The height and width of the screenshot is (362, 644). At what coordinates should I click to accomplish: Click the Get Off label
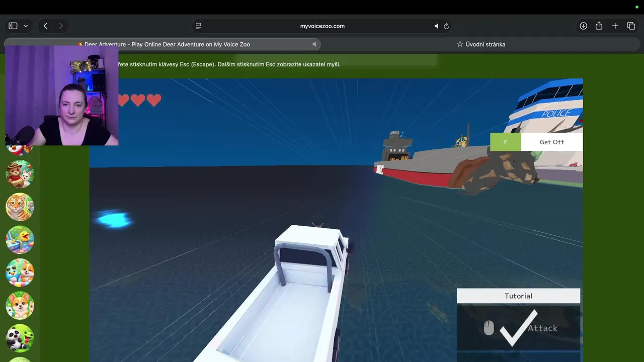tap(551, 142)
